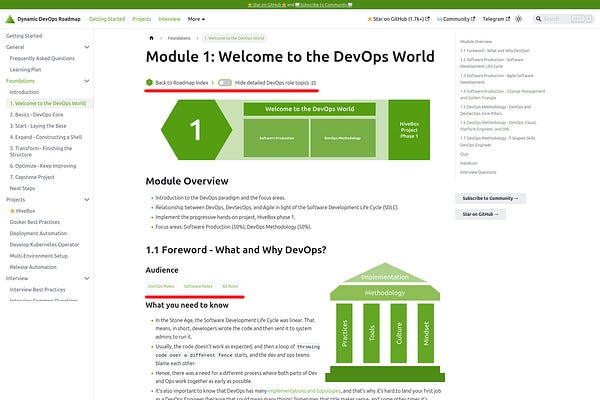
Task: Open Getting Started in top navigation
Action: [x=107, y=19]
